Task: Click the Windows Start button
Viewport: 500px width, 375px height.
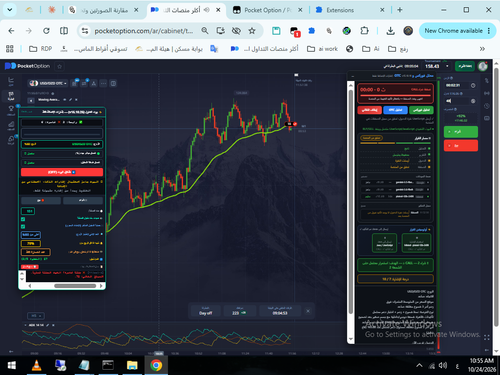Action: (12, 366)
